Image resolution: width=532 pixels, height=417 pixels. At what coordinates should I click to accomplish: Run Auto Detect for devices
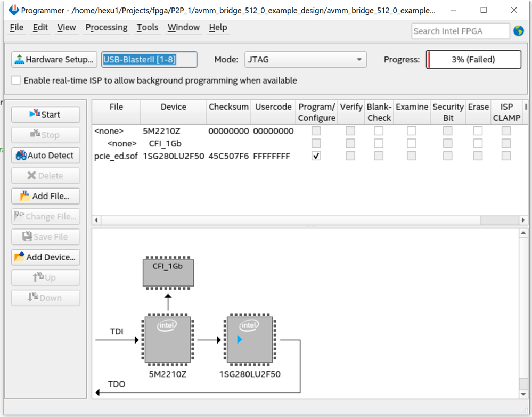[x=46, y=156]
